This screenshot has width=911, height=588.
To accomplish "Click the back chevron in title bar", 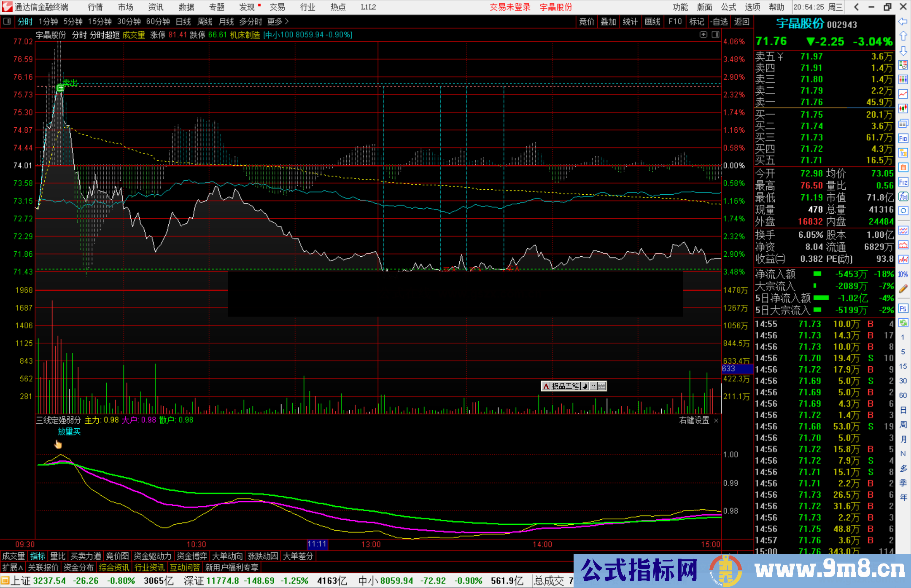I will tap(856, 7).
